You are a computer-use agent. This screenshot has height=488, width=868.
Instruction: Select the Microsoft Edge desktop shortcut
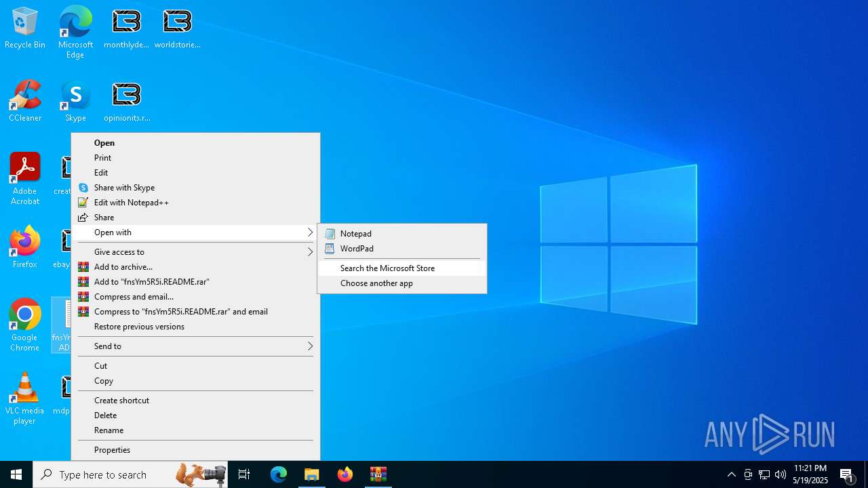(75, 32)
